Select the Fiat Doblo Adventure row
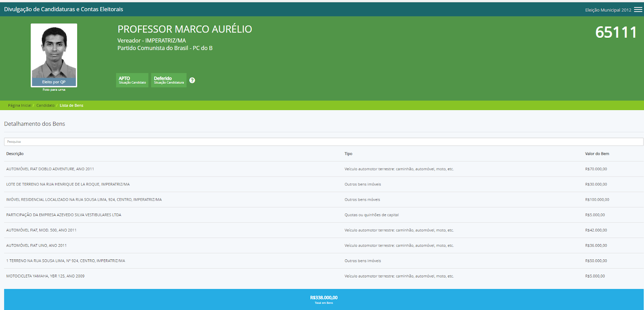 click(x=324, y=169)
